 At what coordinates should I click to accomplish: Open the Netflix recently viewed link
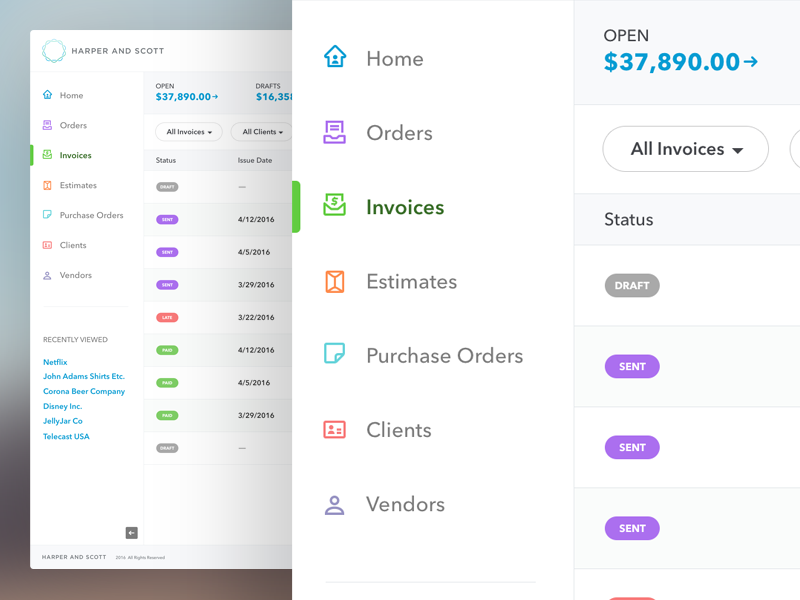tap(55, 362)
